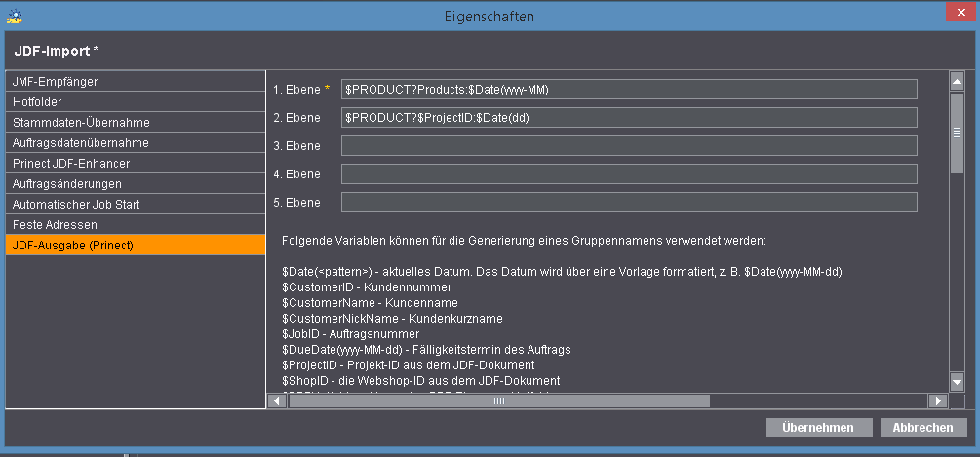
Task: Click the $JobID - Auftragsnummer line
Action: tap(351, 334)
